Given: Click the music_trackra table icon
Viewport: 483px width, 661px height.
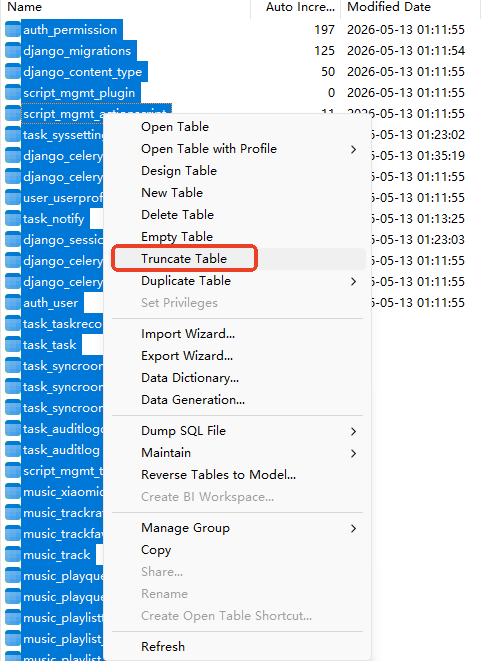Looking at the screenshot, I should 13,513.
